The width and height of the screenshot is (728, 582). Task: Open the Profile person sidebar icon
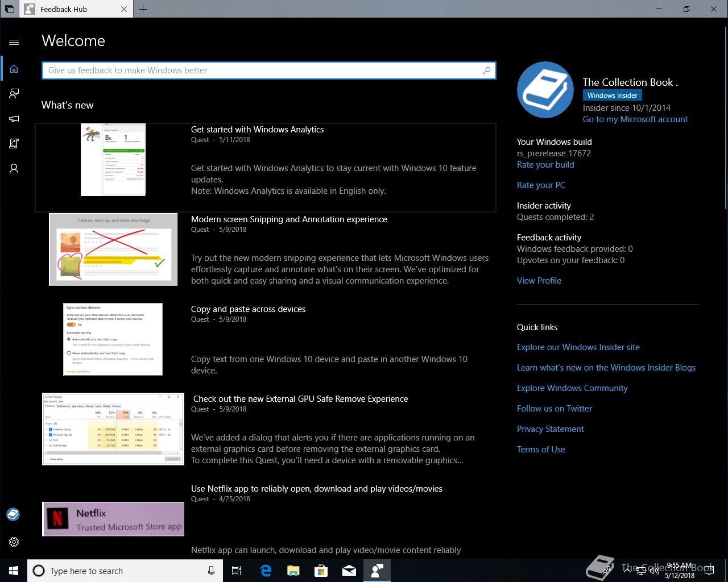point(14,168)
